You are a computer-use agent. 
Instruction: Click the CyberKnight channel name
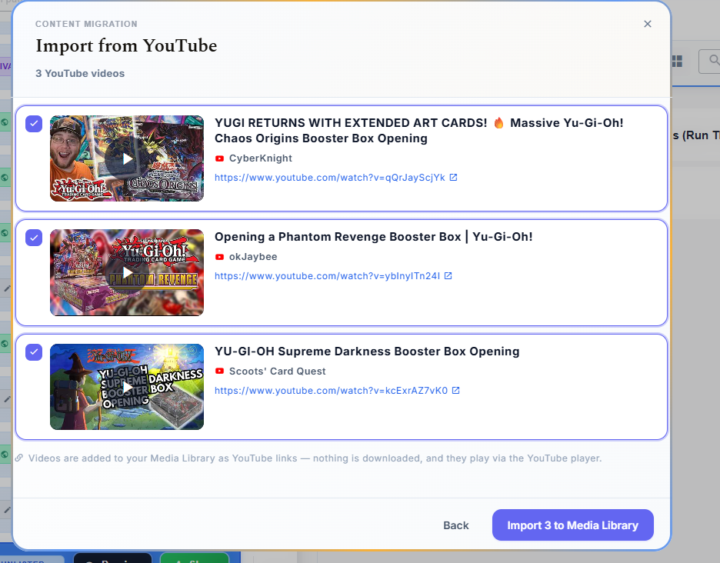tap(260, 158)
